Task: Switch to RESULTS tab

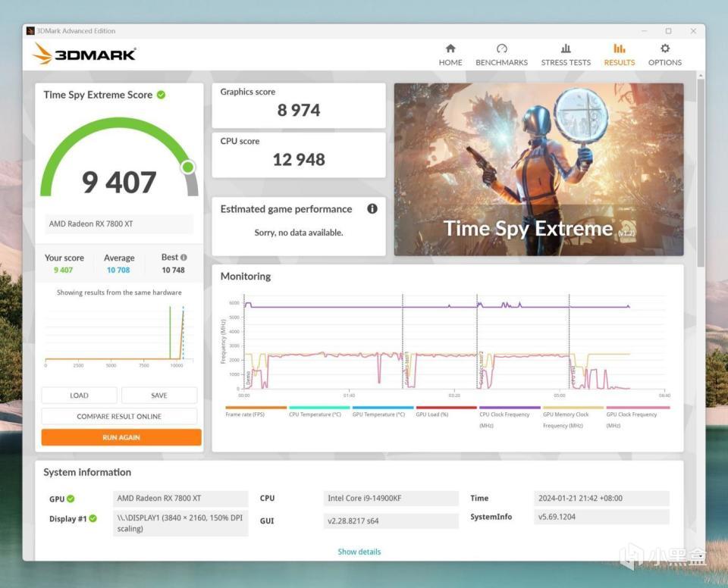Action: pos(620,55)
